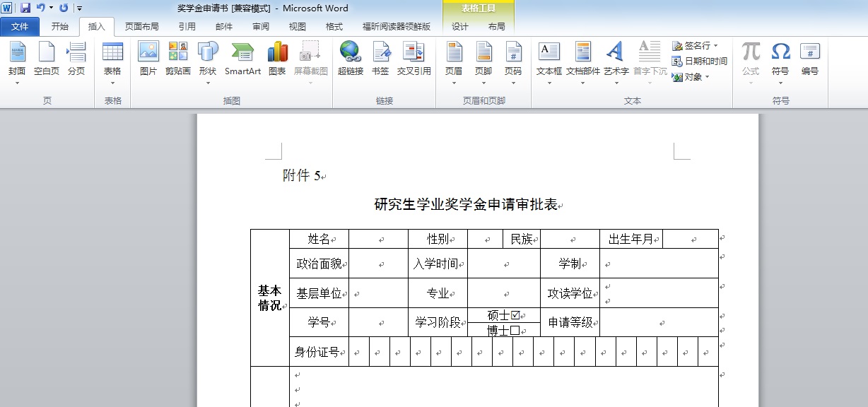The width and height of the screenshot is (868, 407).
Task: Save the document from Quick Access Toolbar
Action: pos(25,8)
